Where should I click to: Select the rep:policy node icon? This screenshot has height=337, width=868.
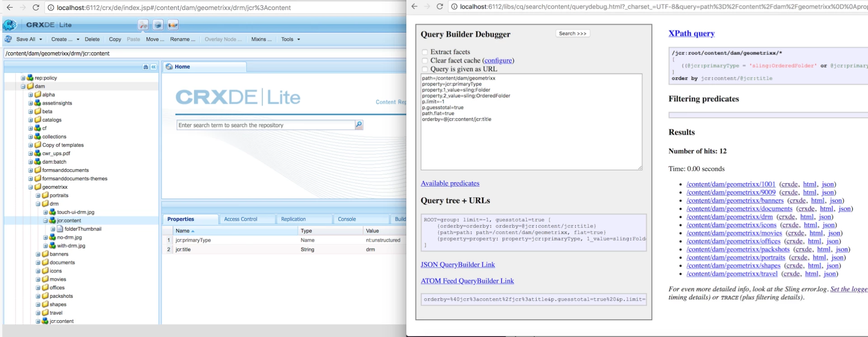[x=30, y=78]
